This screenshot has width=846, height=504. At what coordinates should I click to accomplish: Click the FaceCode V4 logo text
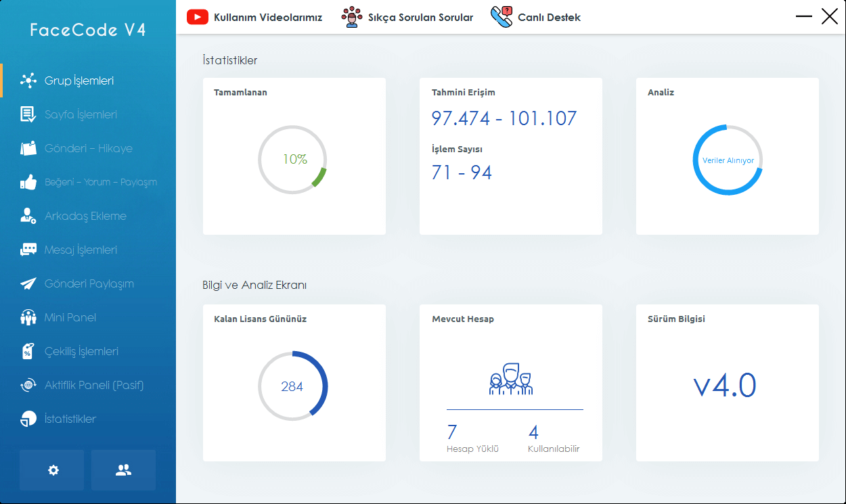88,30
